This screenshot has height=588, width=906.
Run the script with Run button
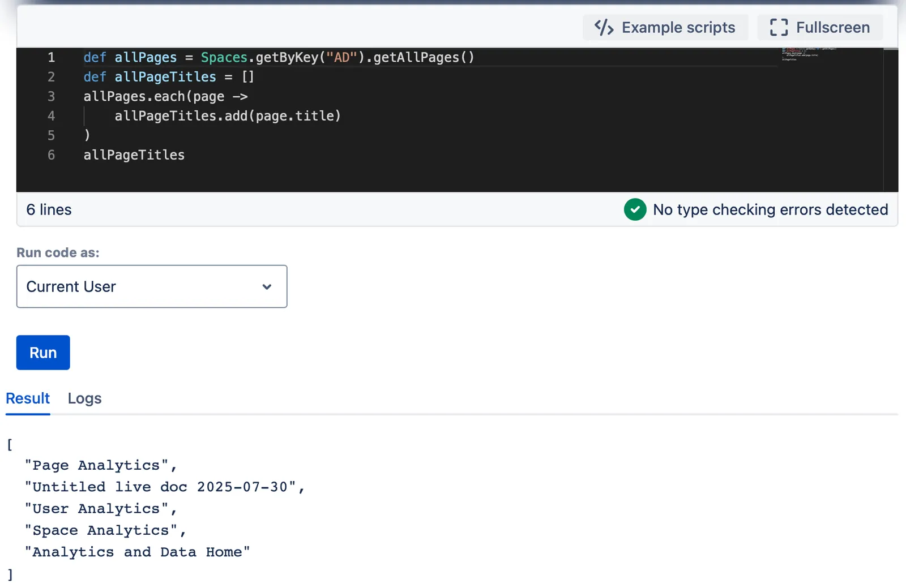click(x=43, y=353)
